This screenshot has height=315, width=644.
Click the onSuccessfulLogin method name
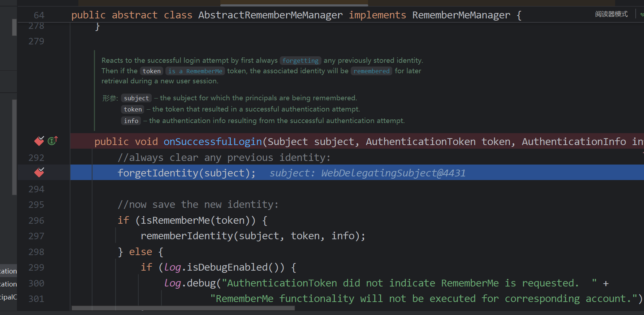pos(212,142)
